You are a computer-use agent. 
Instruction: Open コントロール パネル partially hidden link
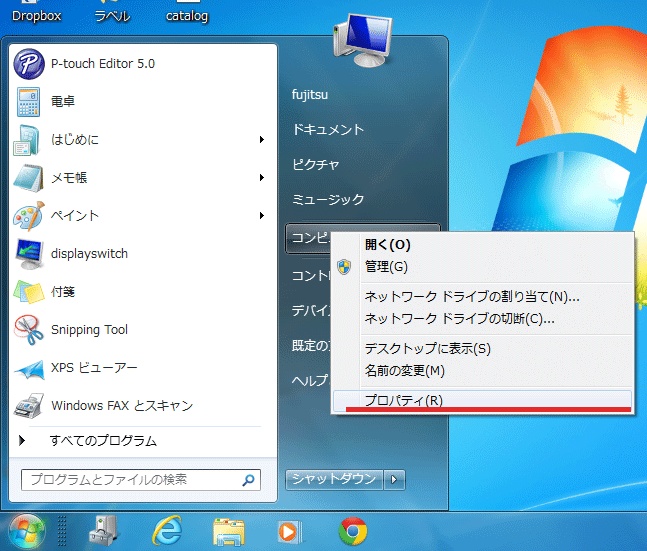311,276
